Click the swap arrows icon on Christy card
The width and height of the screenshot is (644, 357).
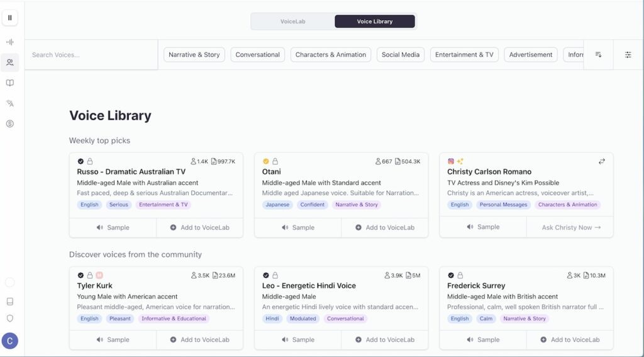click(601, 161)
